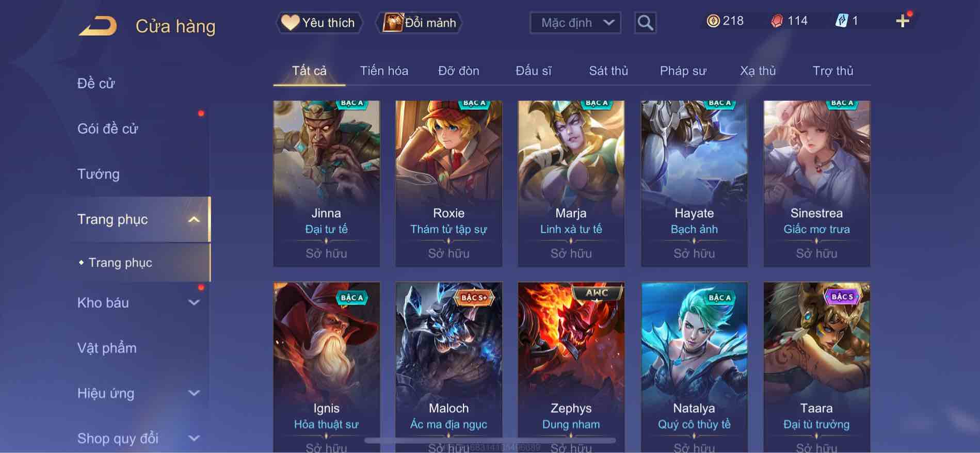Go to Tướng in the sidebar
980x453 pixels.
pyautogui.click(x=99, y=174)
